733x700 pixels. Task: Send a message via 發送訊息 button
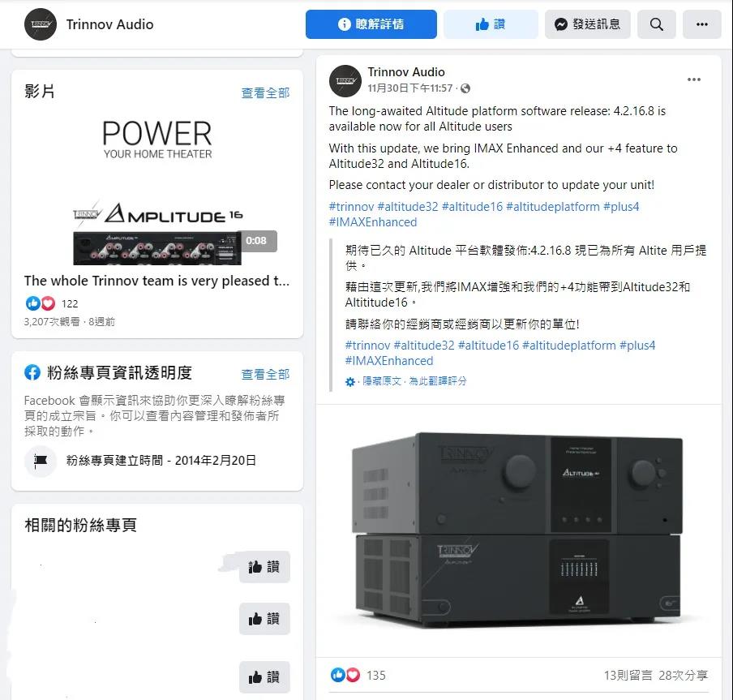588,24
